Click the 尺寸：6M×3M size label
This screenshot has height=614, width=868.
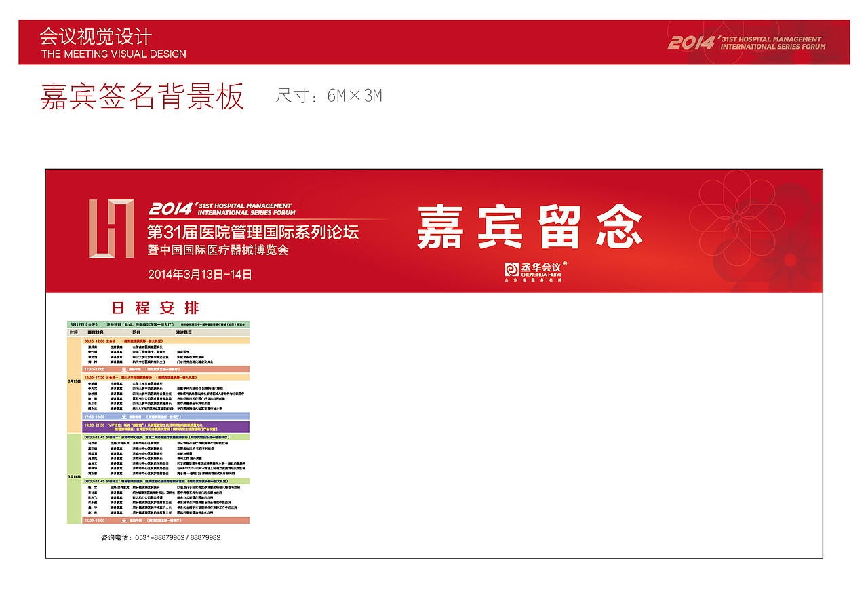coord(328,96)
